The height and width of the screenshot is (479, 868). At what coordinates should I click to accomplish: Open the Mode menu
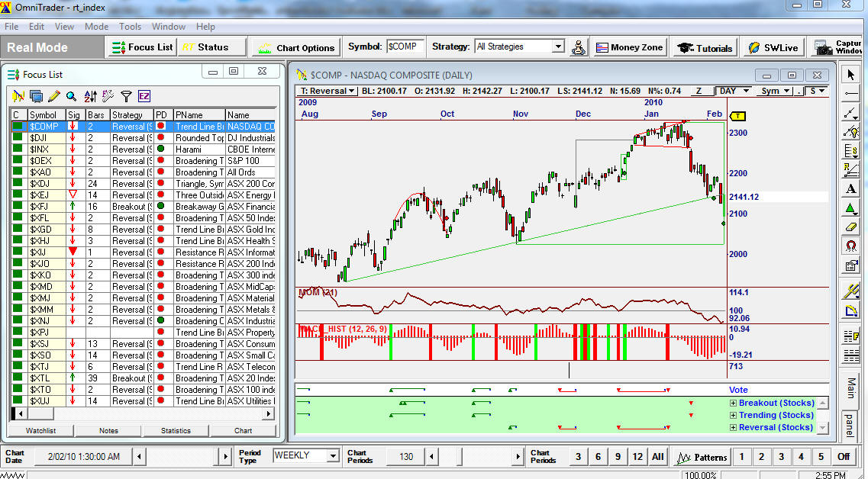(x=96, y=27)
